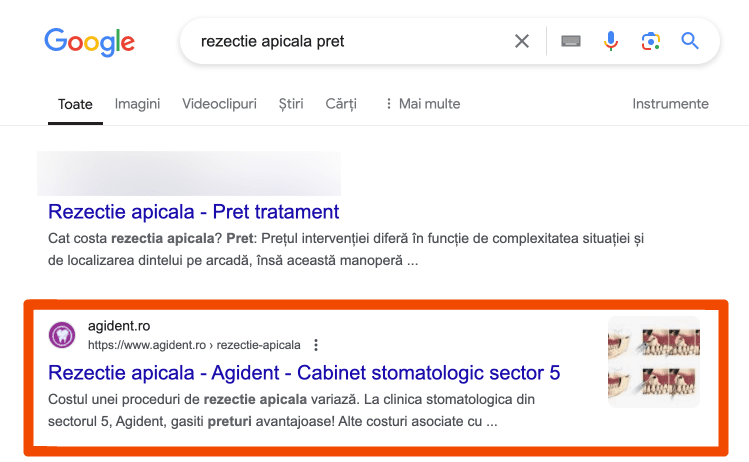Clear the search query with the X icon
Image resolution: width=749 pixels, height=462 pixels.
[x=522, y=41]
